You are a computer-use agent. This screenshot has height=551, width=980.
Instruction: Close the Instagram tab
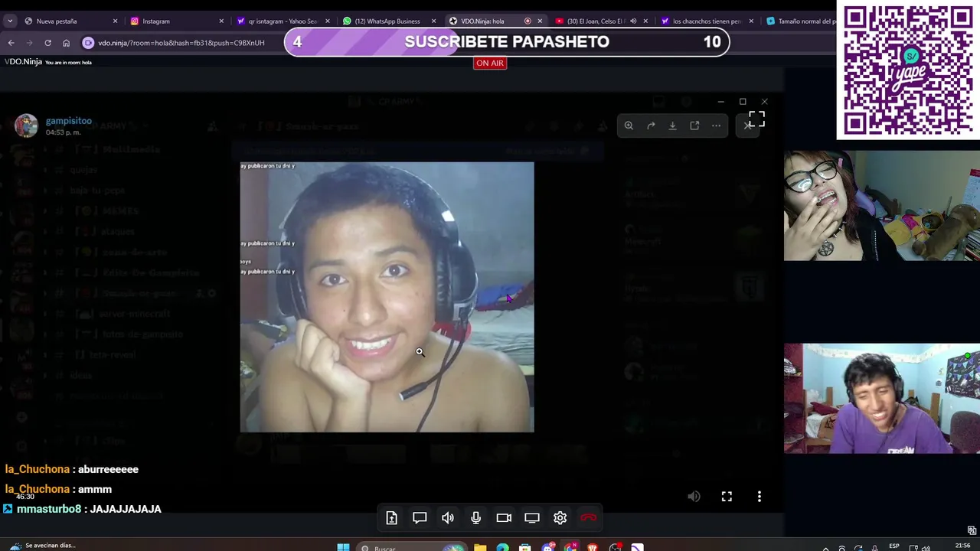221,21
